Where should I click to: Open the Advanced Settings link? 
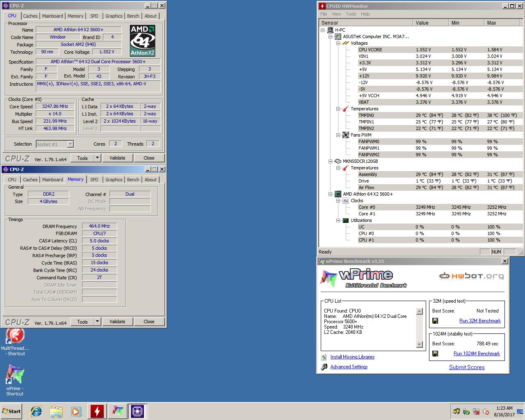[x=349, y=367]
